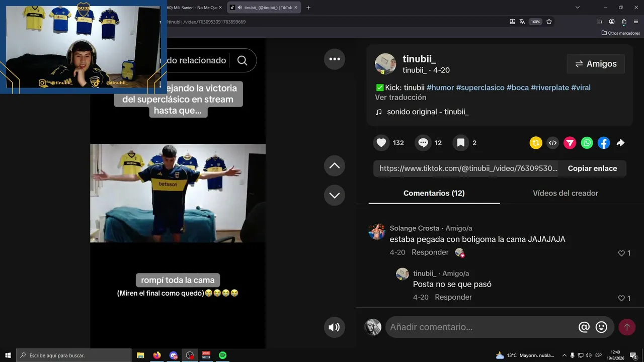Screen dimensions: 644x362
Task: Focus the Añadir comentario input field
Action: click(480, 327)
